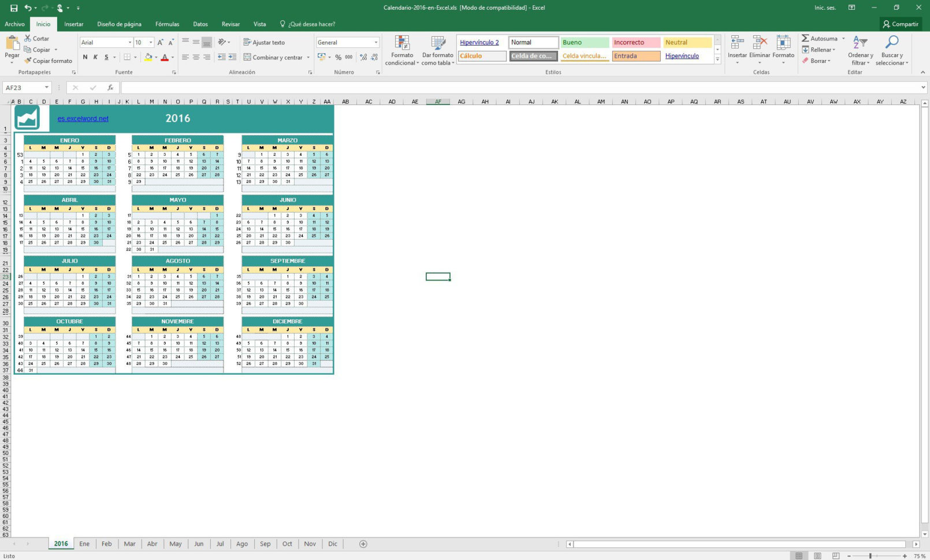Toggle italic formatting
The width and height of the screenshot is (930, 560).
[x=95, y=57]
